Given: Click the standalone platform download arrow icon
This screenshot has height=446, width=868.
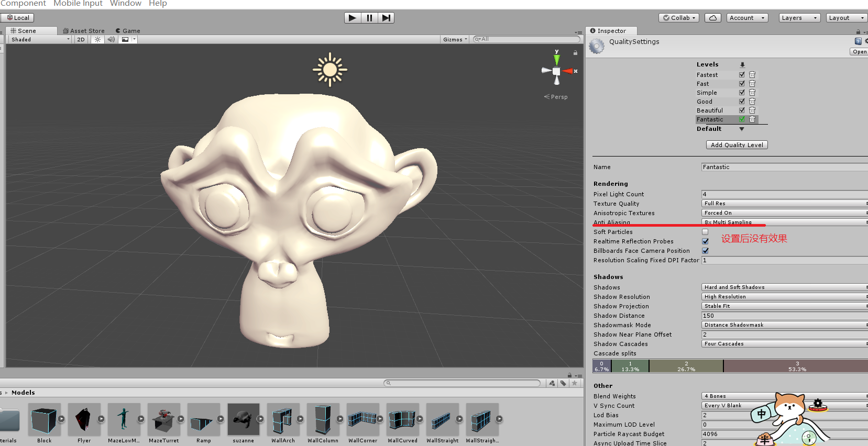Looking at the screenshot, I should (x=742, y=65).
